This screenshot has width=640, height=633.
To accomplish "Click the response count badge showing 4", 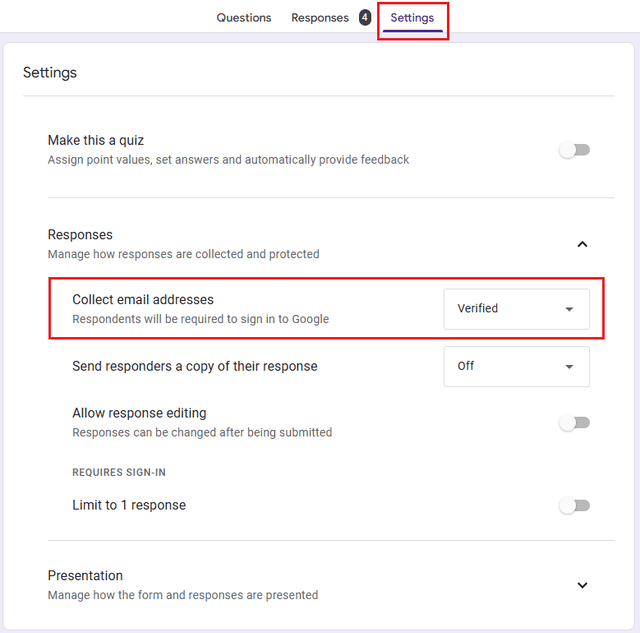I will click(x=365, y=18).
